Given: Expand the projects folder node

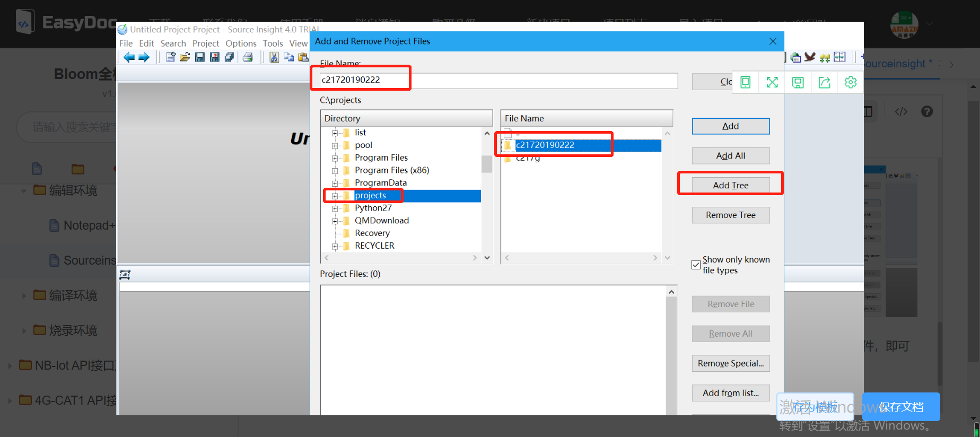Looking at the screenshot, I should (x=335, y=196).
